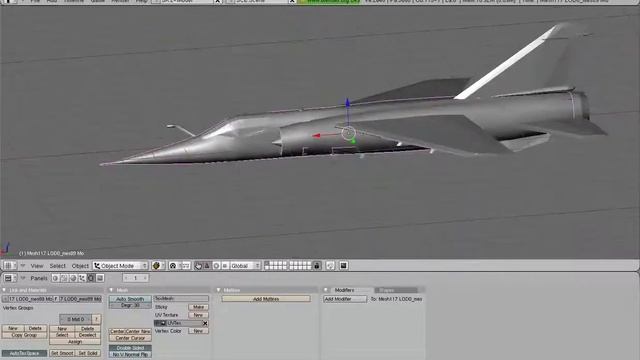Delete the UVTex layer with X
This screenshot has height=360, width=640.
pyautogui.click(x=205, y=323)
